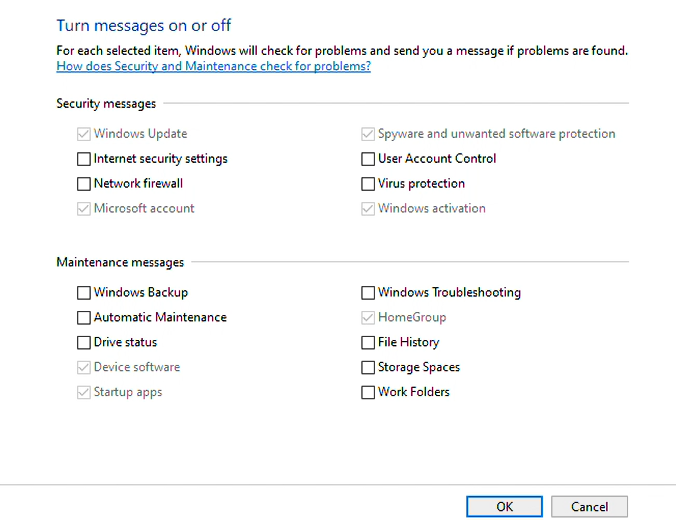Check the Work Folders checkbox
This screenshot has height=531, width=676.
[368, 393]
